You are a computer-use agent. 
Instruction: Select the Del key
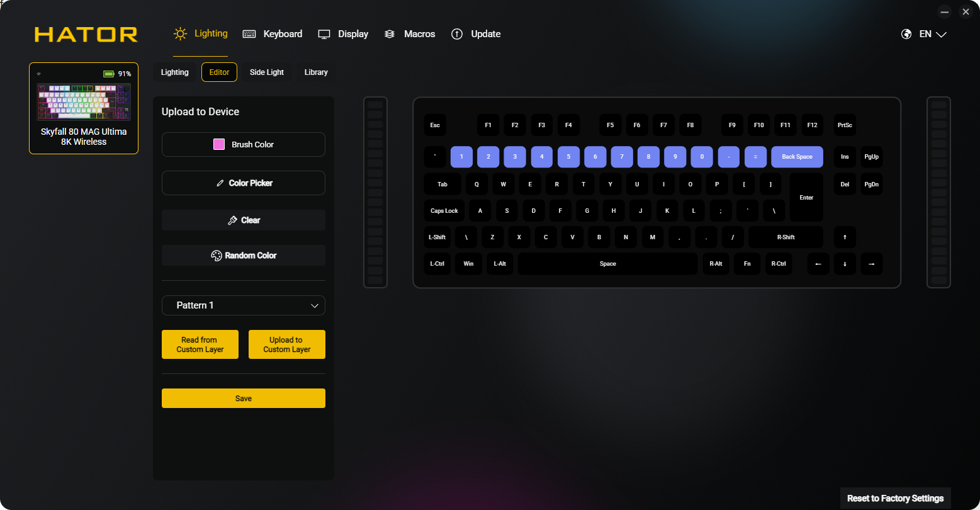coord(845,184)
